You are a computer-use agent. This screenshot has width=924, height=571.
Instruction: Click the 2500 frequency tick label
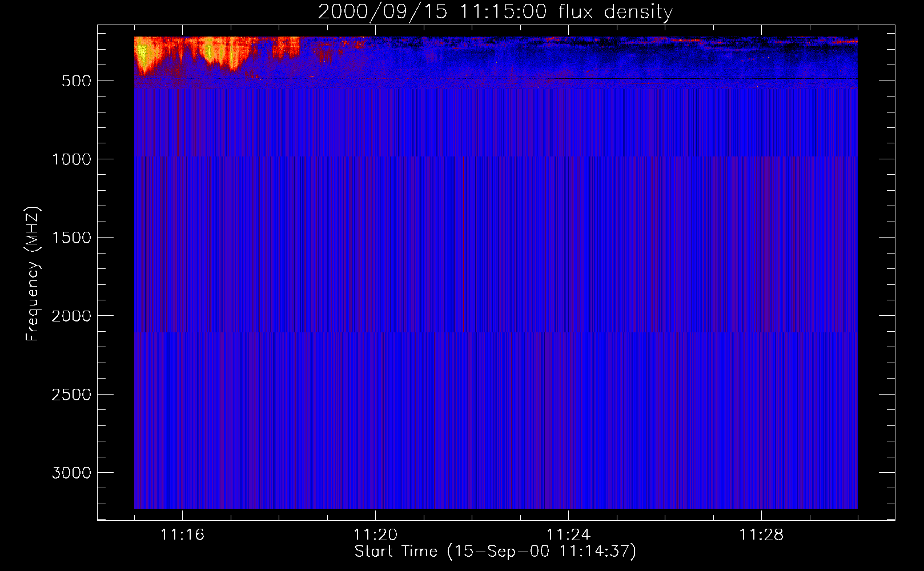pyautogui.click(x=71, y=395)
